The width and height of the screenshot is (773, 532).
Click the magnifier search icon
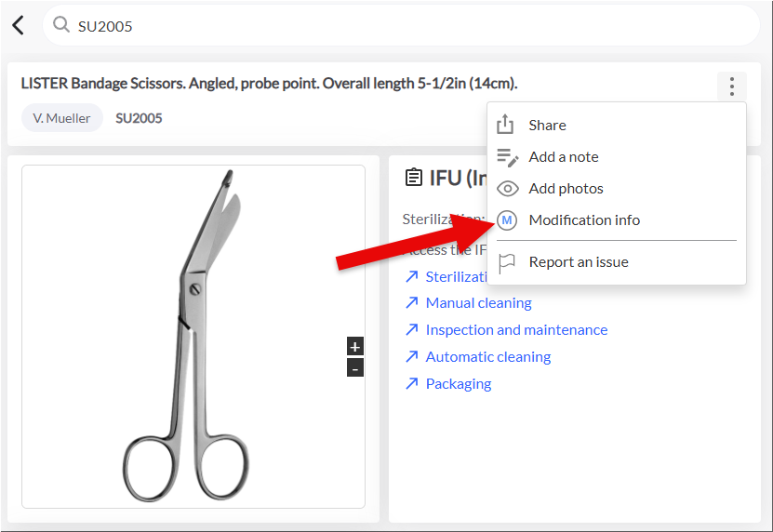tap(61, 24)
